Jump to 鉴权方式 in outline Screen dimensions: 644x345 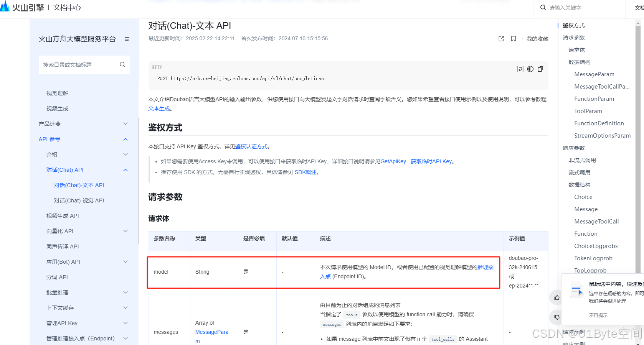[x=574, y=25]
